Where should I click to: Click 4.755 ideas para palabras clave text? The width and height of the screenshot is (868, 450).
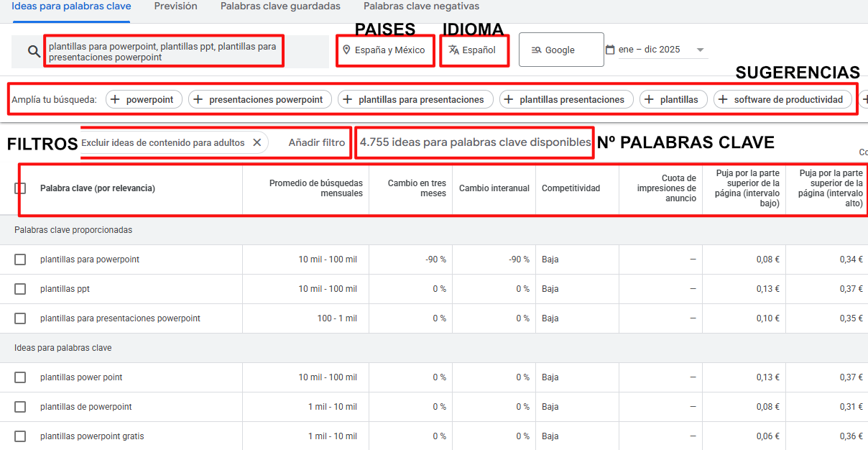pos(475,142)
